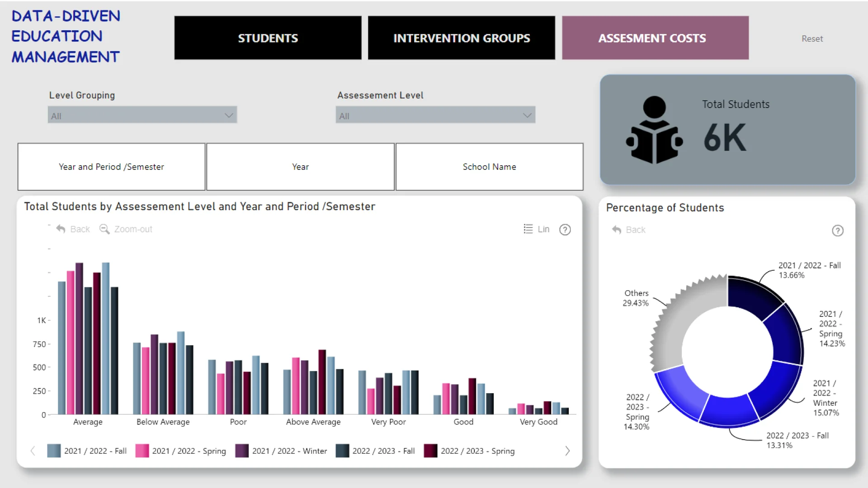Click the 2022 / 2023 - Fall 13.31% label
Image resolution: width=868 pixels, height=488 pixels.
[797, 440]
